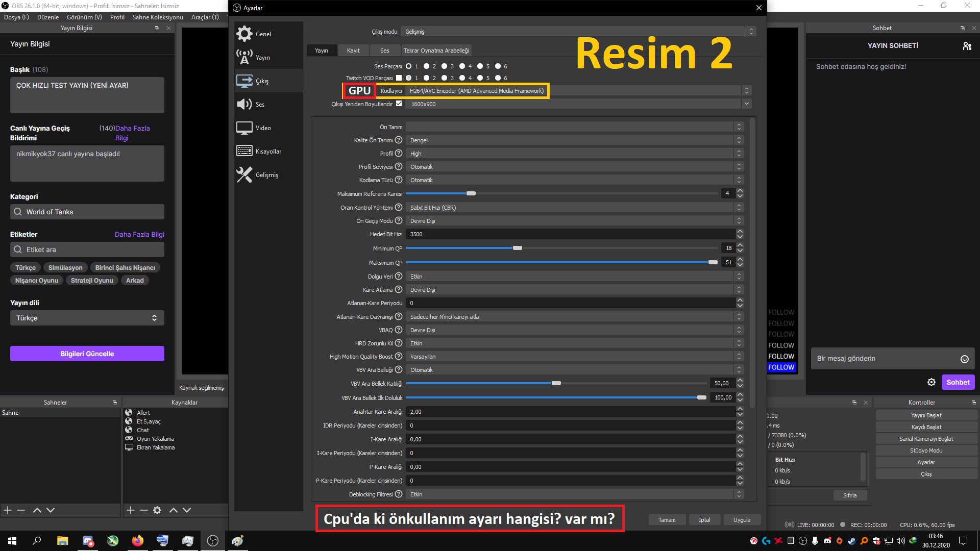Open the Gelişmiş tools icon
The width and height of the screenshot is (980, 551).
coord(244,174)
